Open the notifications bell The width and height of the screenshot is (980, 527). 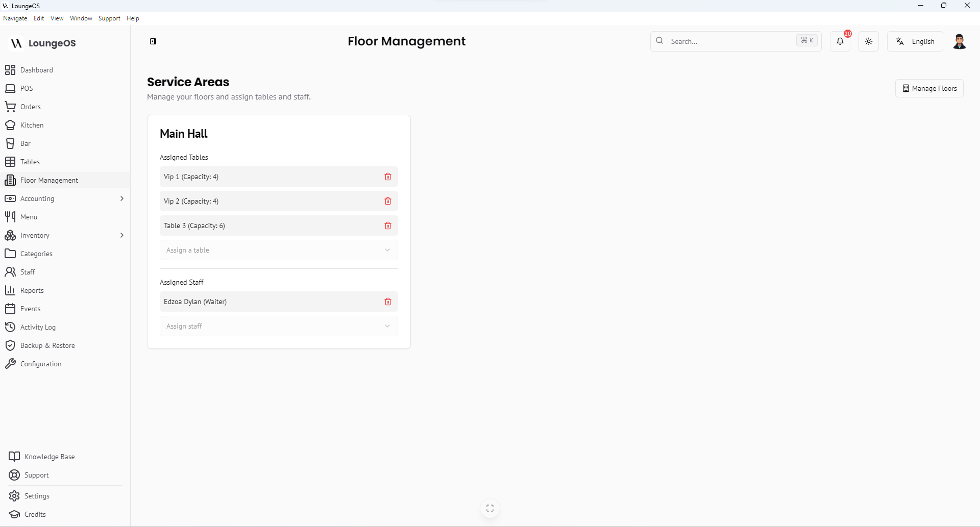tap(840, 41)
